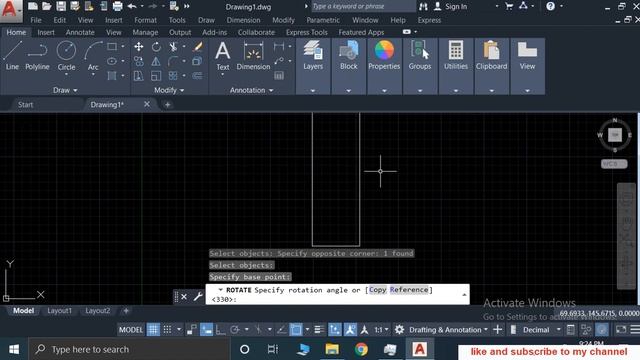Switch to Layout1 tab

60,311
